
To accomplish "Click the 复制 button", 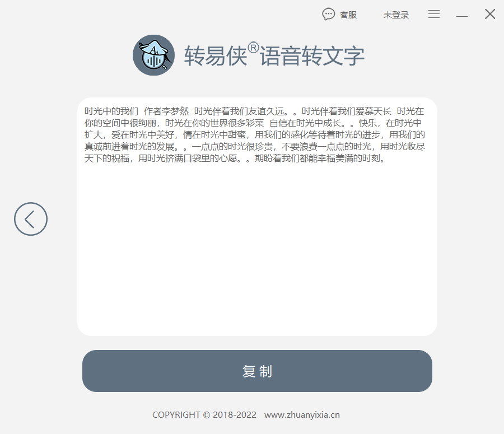I will (x=257, y=371).
